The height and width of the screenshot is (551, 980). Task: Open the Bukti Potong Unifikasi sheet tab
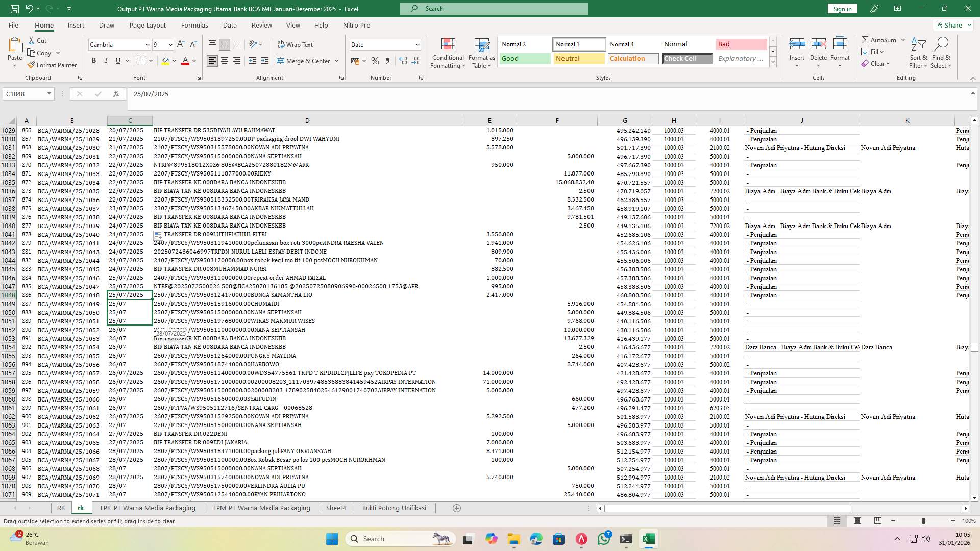coord(394,508)
